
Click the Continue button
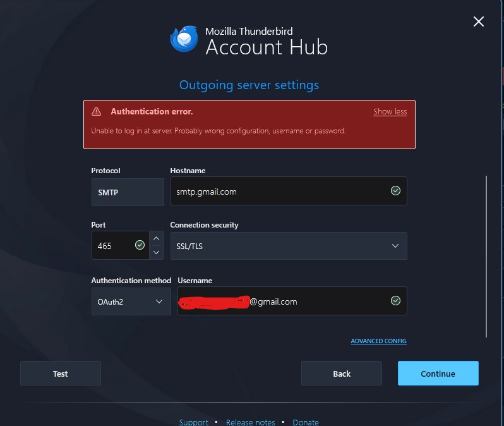438,374
